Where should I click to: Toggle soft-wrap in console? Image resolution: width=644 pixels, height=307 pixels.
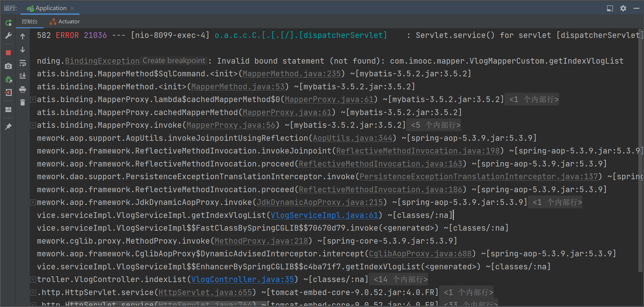tap(23, 63)
